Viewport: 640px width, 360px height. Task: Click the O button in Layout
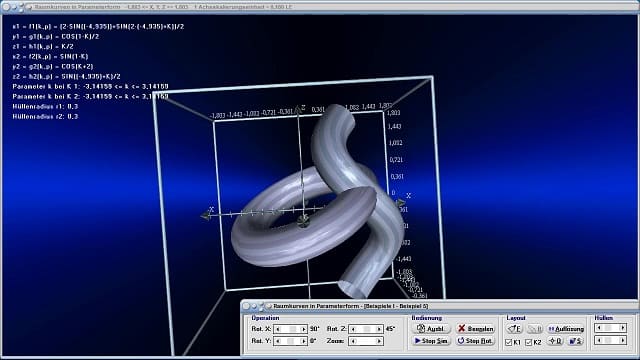(555, 341)
